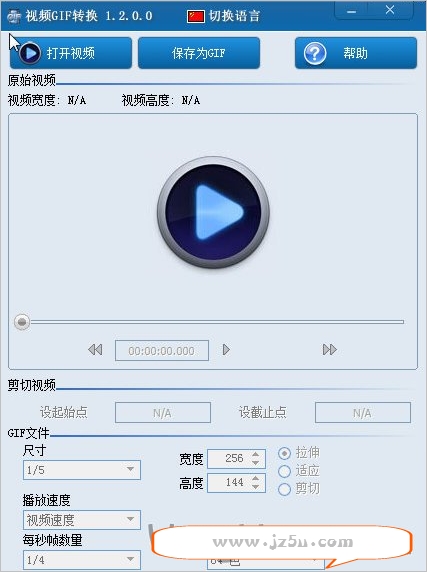This screenshot has width=427, height=572.
Task: Open the 尺寸 dropdown showing 1/5
Action: pos(82,470)
